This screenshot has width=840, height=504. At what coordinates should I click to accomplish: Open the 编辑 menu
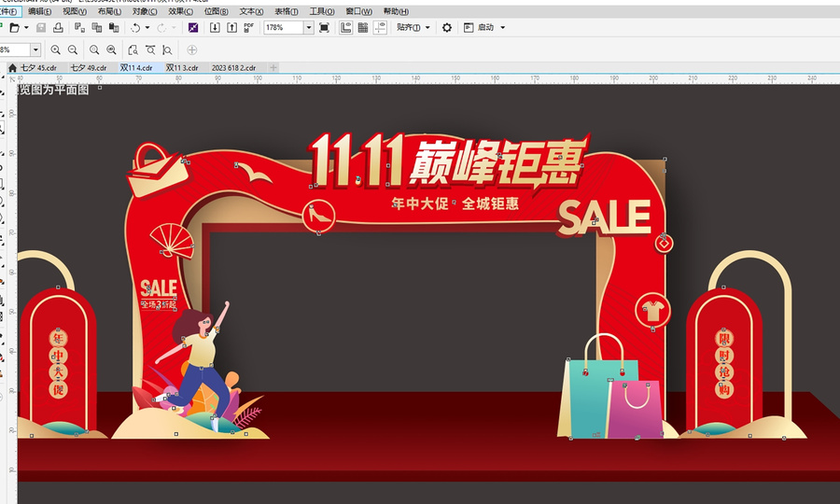pos(39,11)
